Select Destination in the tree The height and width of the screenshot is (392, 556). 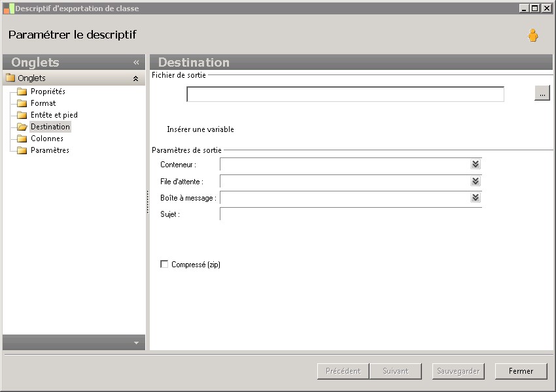click(x=50, y=126)
